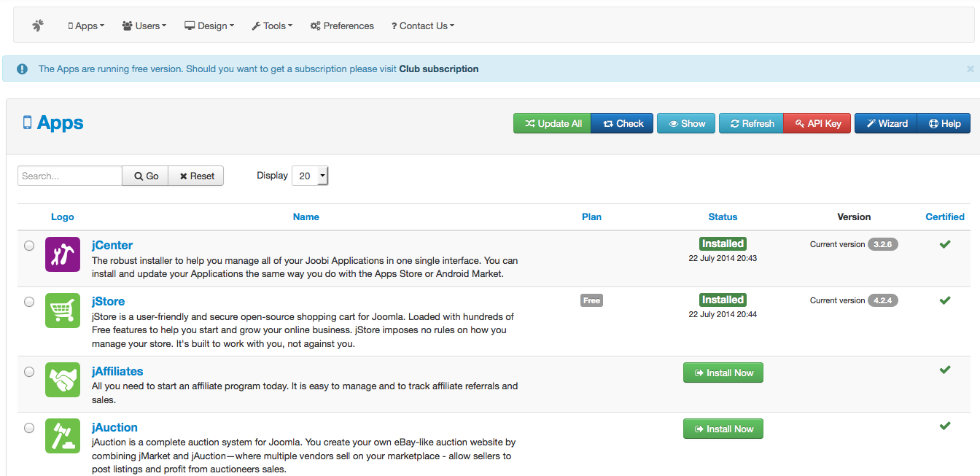Open the Users menu
Viewport: 980px width, 476px height.
click(144, 26)
